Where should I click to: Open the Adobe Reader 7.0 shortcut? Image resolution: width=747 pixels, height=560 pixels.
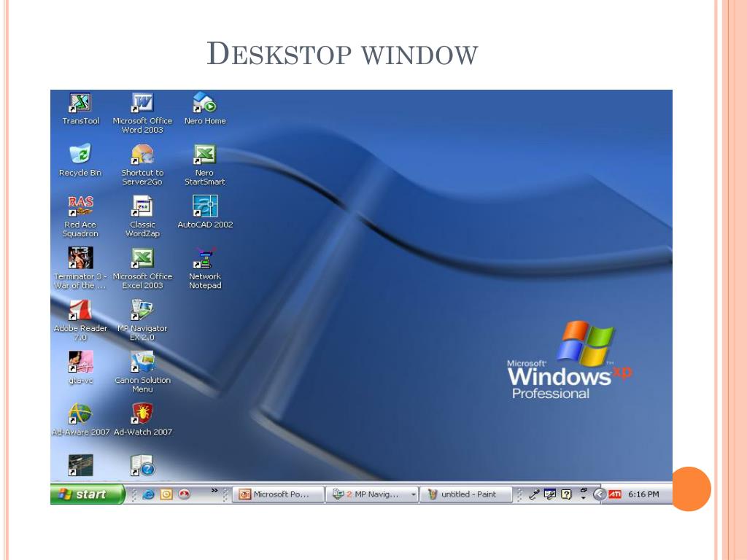(x=80, y=321)
